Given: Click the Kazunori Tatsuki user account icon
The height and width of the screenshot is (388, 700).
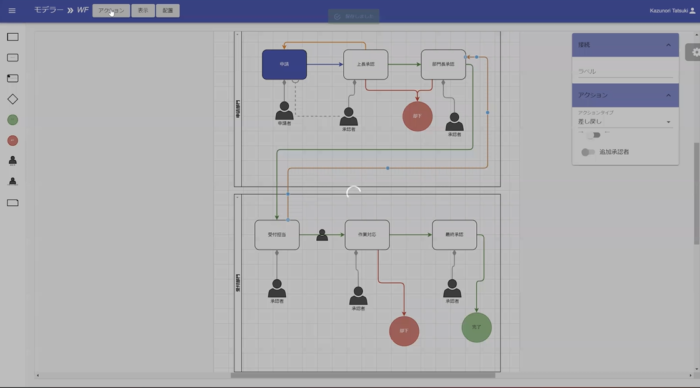Looking at the screenshot, I should tap(692, 11).
